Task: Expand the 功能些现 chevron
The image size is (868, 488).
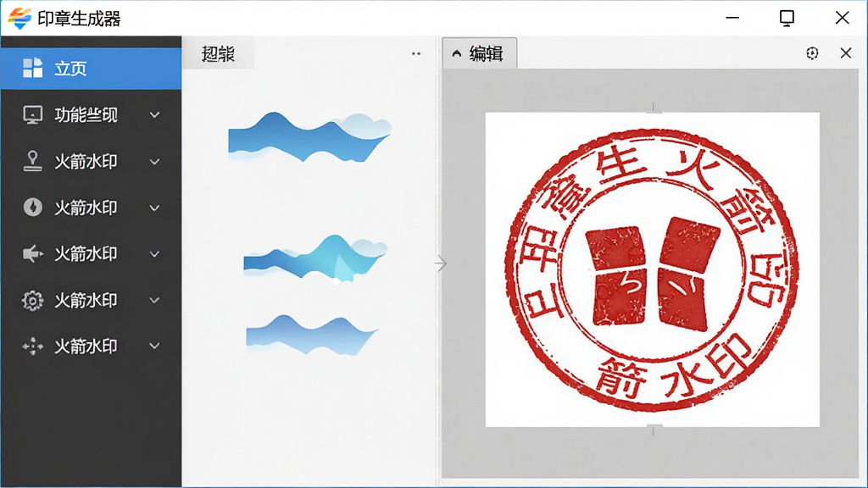Action: pos(155,115)
